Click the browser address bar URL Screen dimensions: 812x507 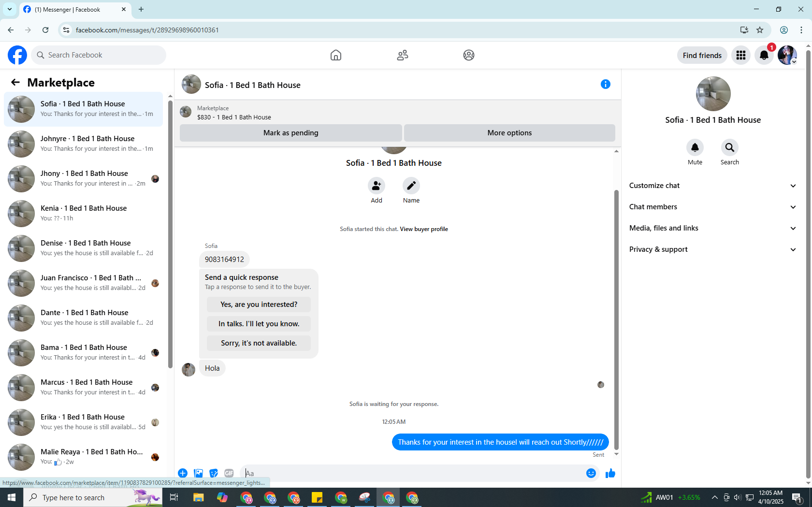pyautogui.click(x=147, y=30)
